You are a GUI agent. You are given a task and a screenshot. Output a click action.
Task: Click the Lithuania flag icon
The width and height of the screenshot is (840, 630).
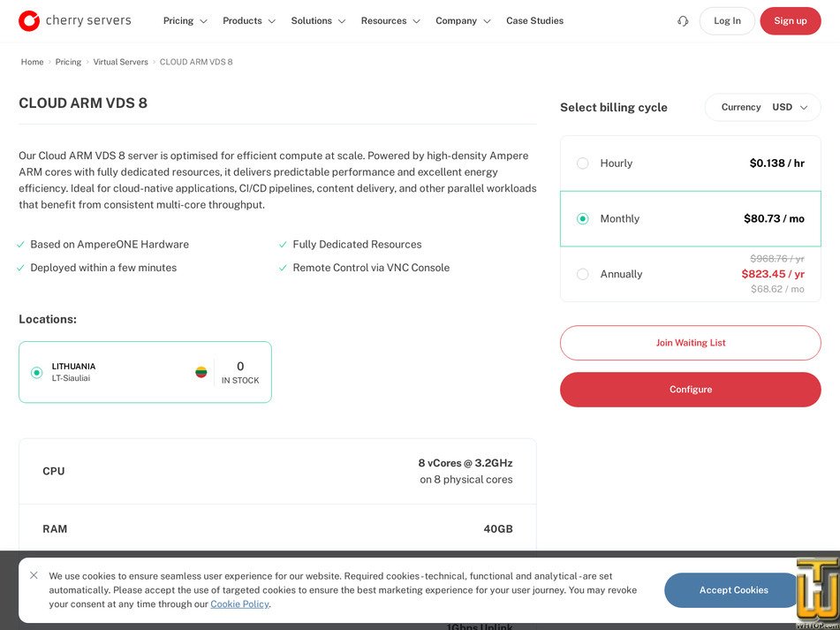coord(201,372)
